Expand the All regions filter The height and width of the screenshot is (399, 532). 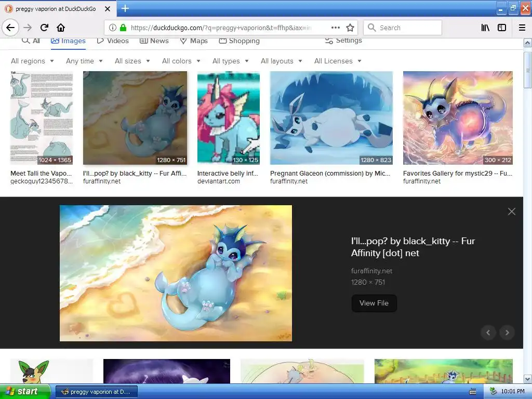click(x=33, y=61)
